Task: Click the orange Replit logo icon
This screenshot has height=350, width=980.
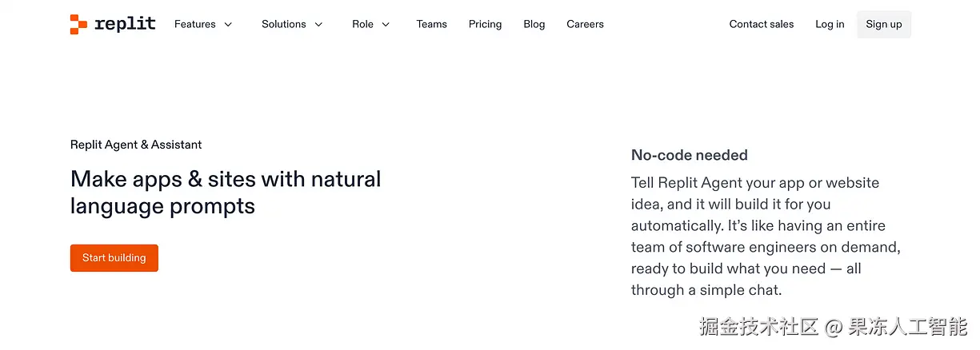Action: coord(78,24)
